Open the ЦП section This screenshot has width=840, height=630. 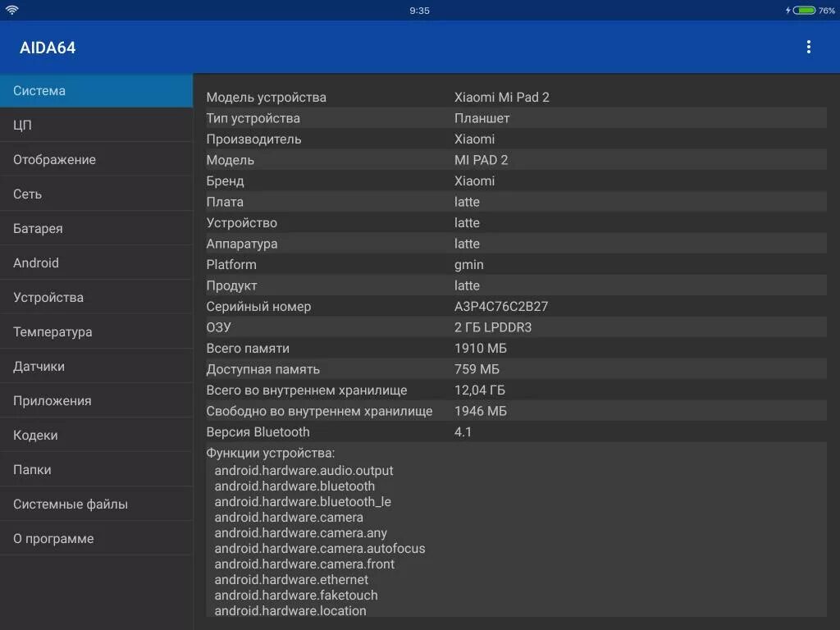(x=97, y=125)
